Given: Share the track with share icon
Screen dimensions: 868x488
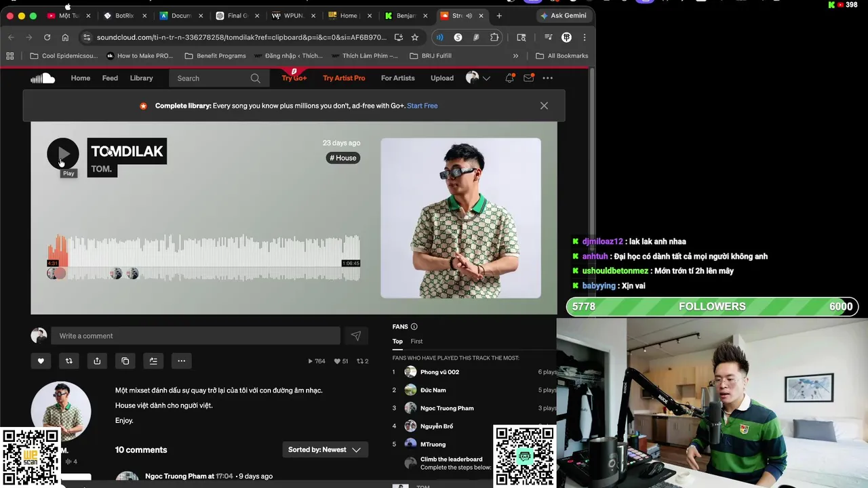Looking at the screenshot, I should click(x=97, y=361).
